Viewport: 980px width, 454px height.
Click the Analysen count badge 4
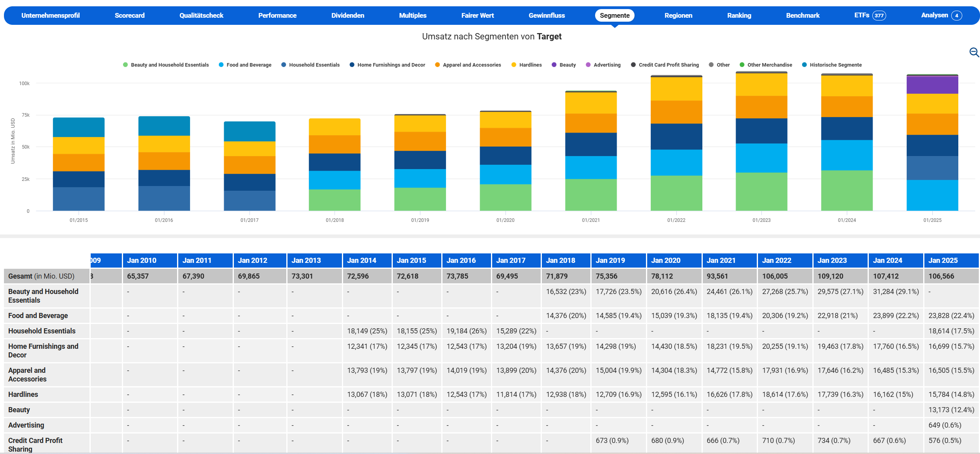956,16
